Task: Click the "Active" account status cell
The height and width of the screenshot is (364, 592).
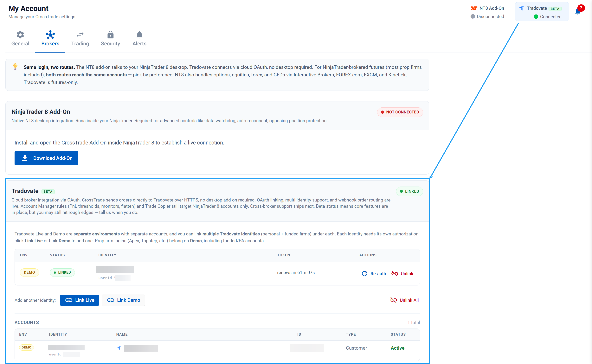Action: coord(397,348)
